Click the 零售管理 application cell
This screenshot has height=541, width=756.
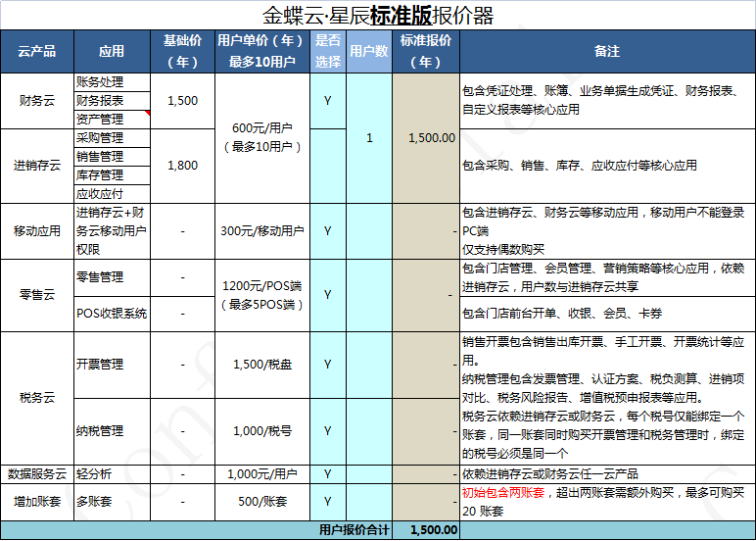pyautogui.click(x=113, y=278)
